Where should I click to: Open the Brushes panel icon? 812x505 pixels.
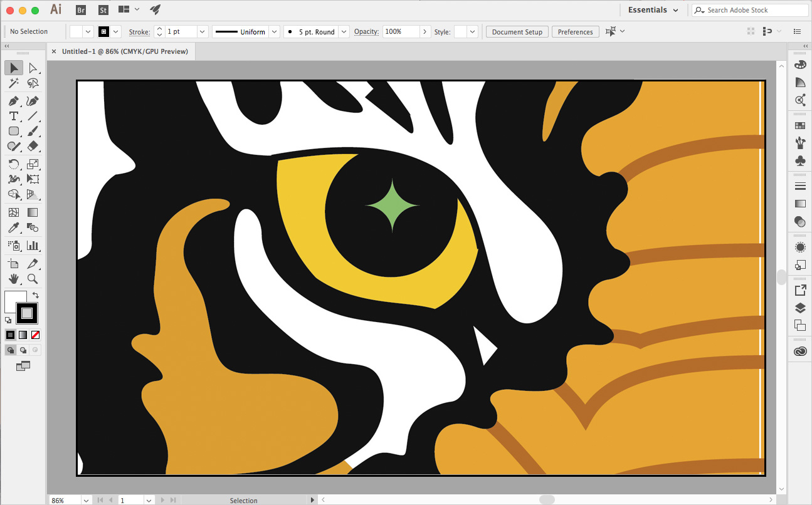coord(800,143)
